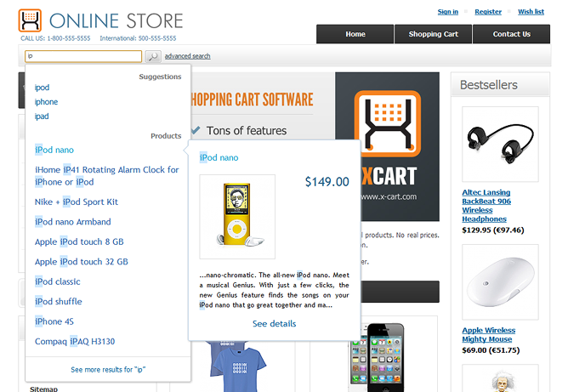Image resolution: width=568 pixels, height=392 pixels.
Task: Click See details in preview popup
Action: (274, 323)
